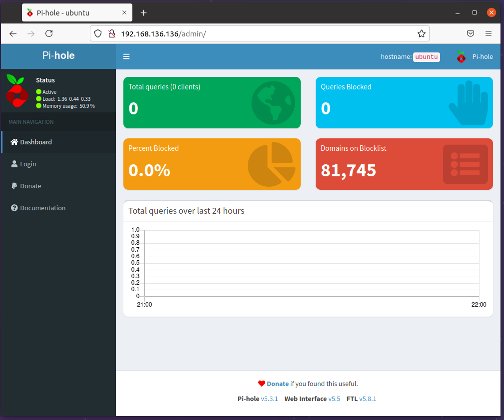Open the Firefox application menu
The image size is (504, 420).
pyautogui.click(x=488, y=33)
